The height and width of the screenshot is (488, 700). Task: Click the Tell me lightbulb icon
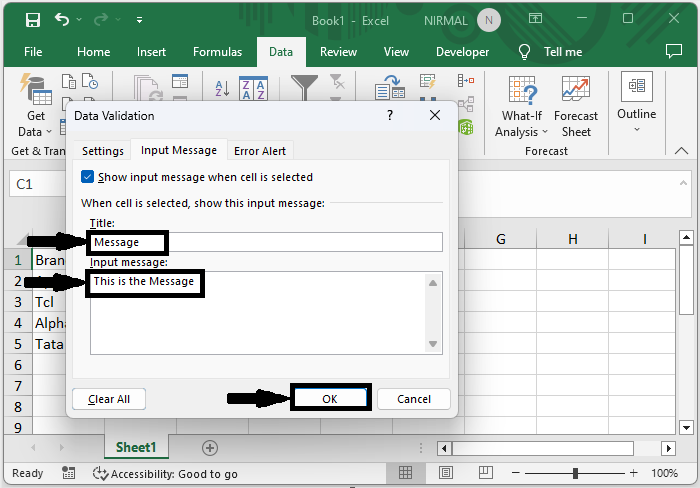tap(525, 52)
